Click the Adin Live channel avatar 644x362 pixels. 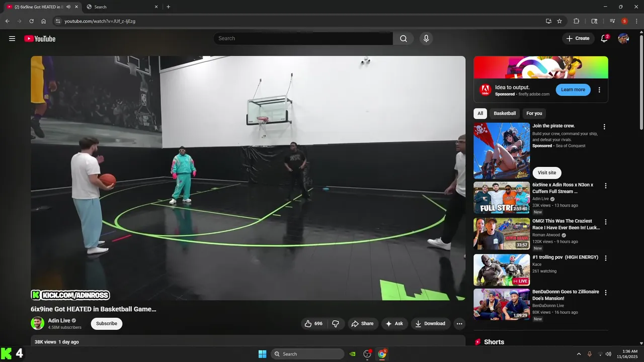(37, 323)
